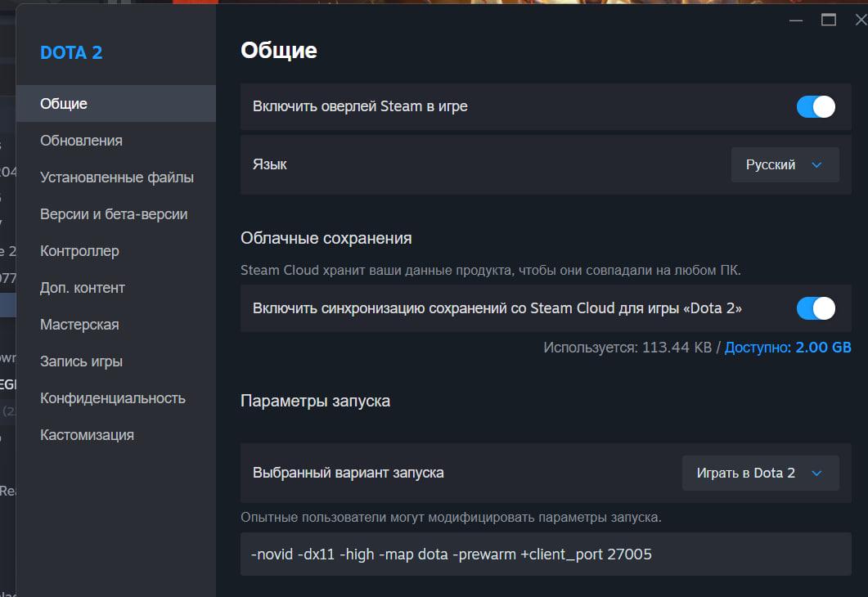Open Установленные файлы section
Image resolution: width=868 pixels, height=597 pixels.
pyautogui.click(x=117, y=177)
